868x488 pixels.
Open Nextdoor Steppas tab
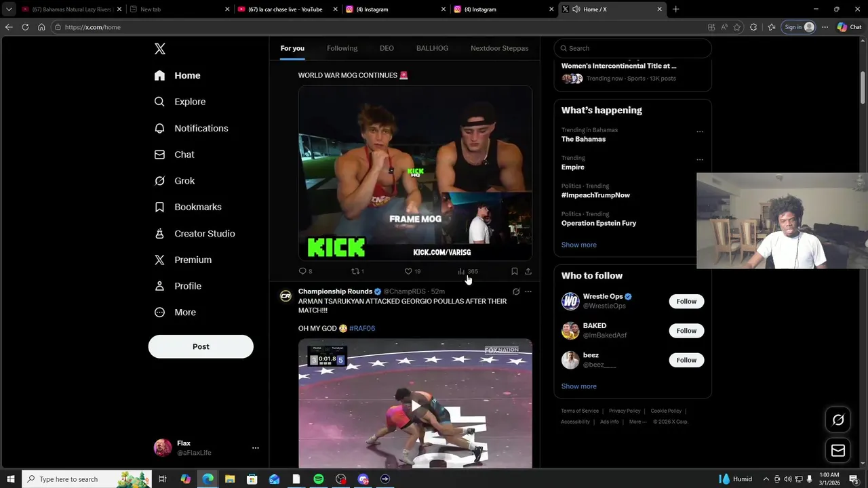coord(499,48)
